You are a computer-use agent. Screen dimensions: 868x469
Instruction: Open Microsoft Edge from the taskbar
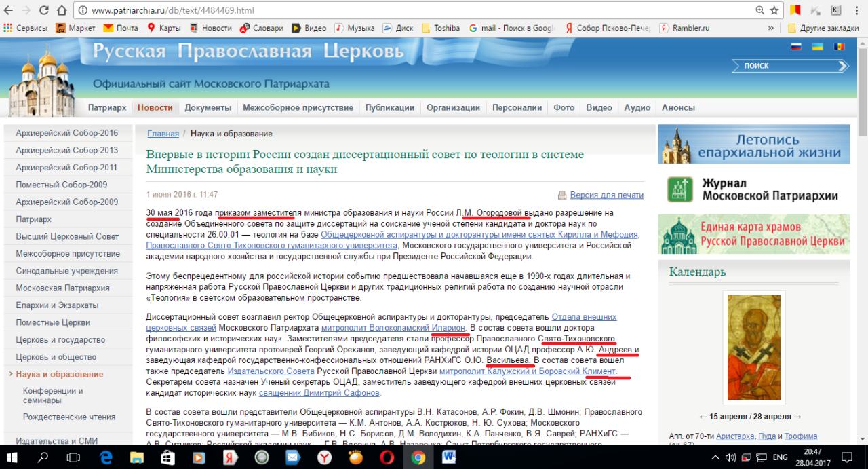[x=106, y=457]
